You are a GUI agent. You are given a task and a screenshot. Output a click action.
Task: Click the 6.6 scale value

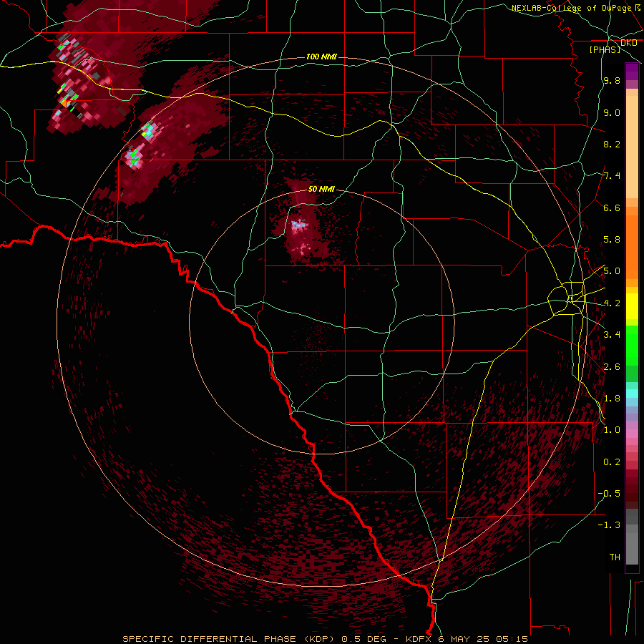pos(612,208)
